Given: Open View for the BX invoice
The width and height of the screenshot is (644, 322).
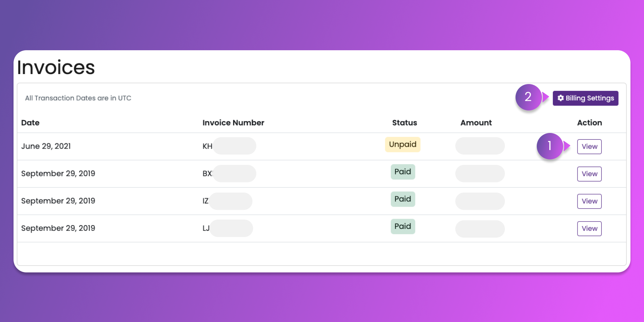Looking at the screenshot, I should (589, 174).
